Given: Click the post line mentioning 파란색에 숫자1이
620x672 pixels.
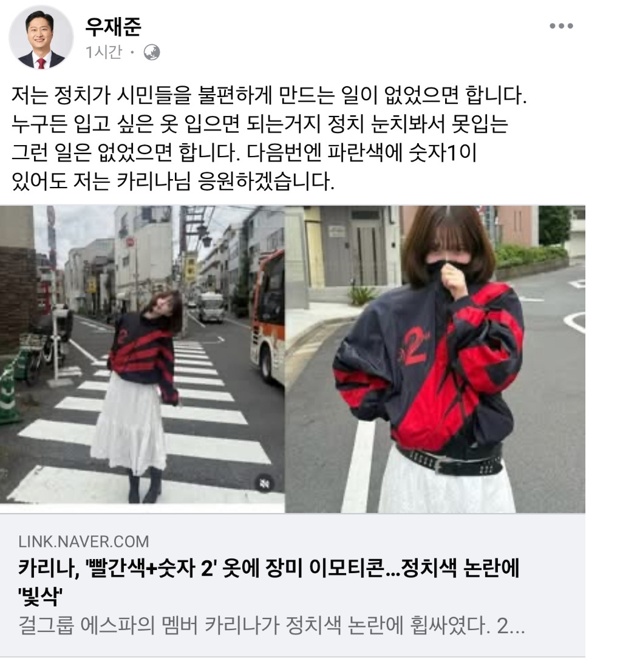Looking at the screenshot, I should (244, 152).
